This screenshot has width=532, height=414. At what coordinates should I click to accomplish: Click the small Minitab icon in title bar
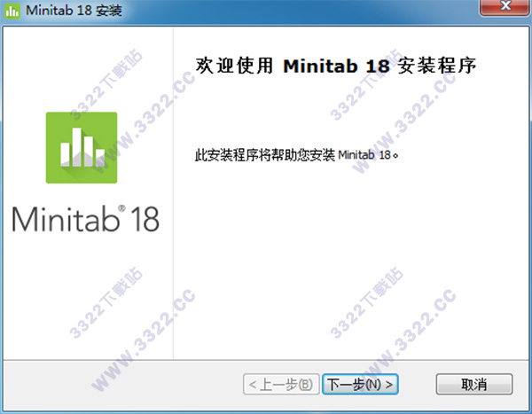pos(12,11)
